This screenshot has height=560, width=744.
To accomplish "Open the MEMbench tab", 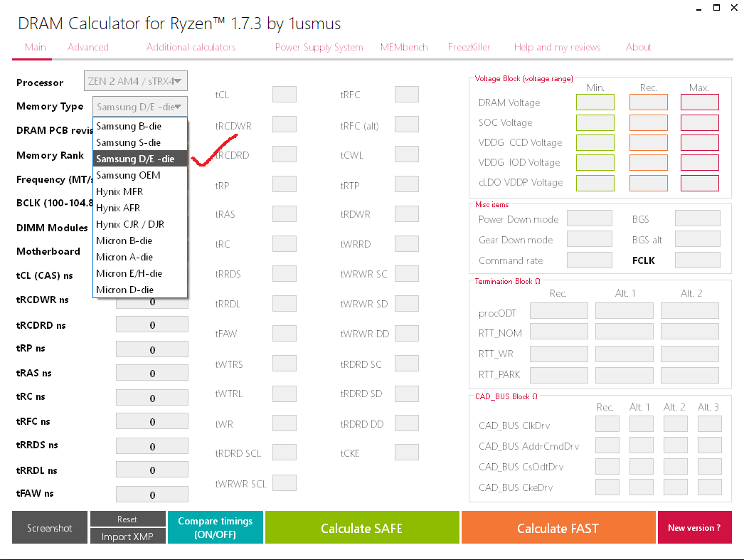I will tap(404, 47).
